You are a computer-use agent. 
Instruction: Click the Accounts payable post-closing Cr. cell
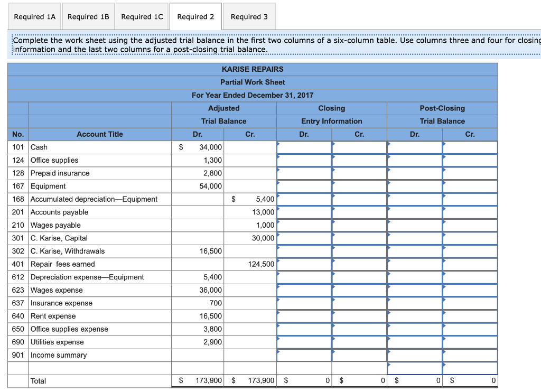469,212
